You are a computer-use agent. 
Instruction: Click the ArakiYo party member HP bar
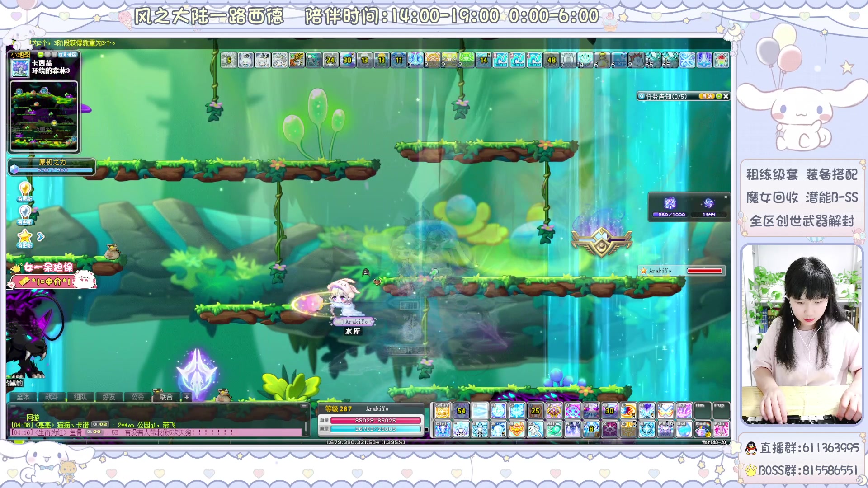[704, 271]
